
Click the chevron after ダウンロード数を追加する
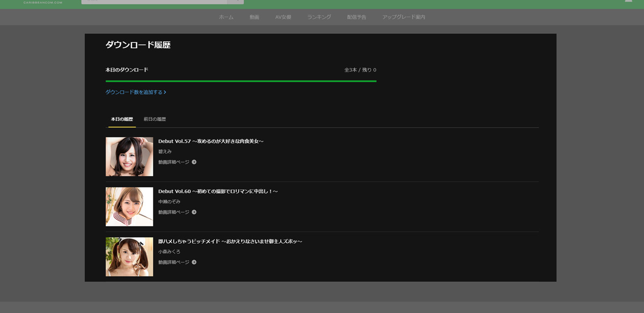(165, 92)
